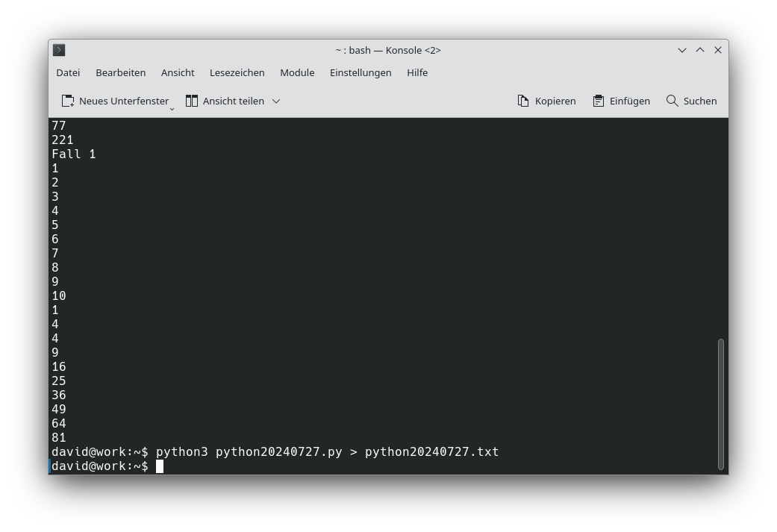Viewport: 777px width, 532px height.
Task: Click the Neues Unterfenster tab icon
Action: pyautogui.click(x=68, y=101)
